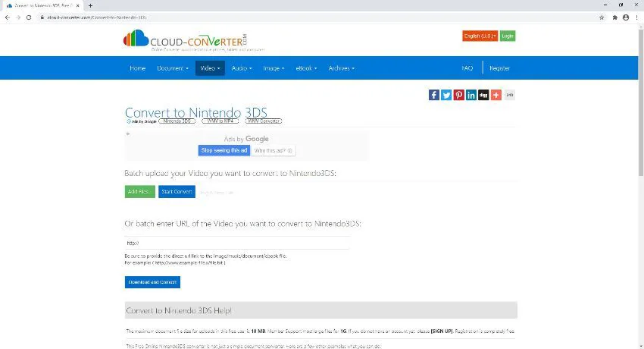Image resolution: width=644 pixels, height=349 pixels.
Task: Click Convert to Nintendo 3DS Help! header
Action: point(320,310)
